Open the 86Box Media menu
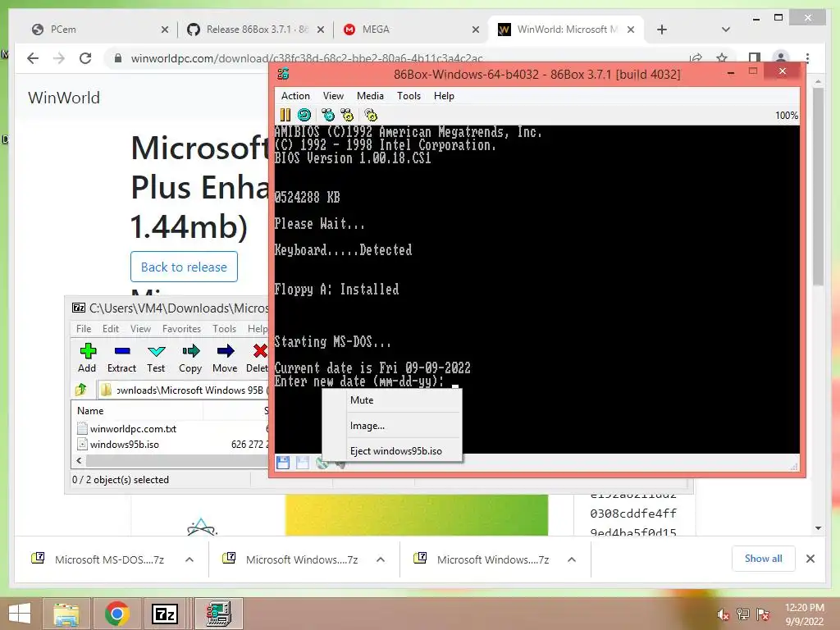The height and width of the screenshot is (630, 840). [370, 96]
